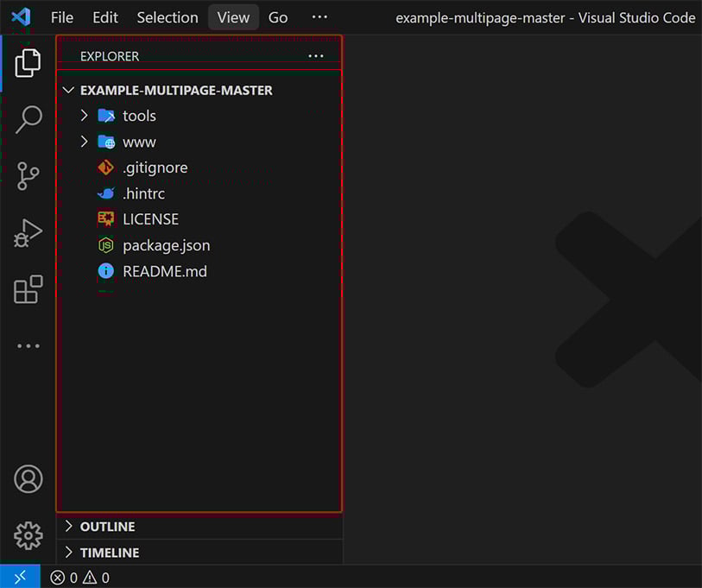Open the Accounts profile icon
This screenshot has width=702, height=588.
click(x=28, y=478)
